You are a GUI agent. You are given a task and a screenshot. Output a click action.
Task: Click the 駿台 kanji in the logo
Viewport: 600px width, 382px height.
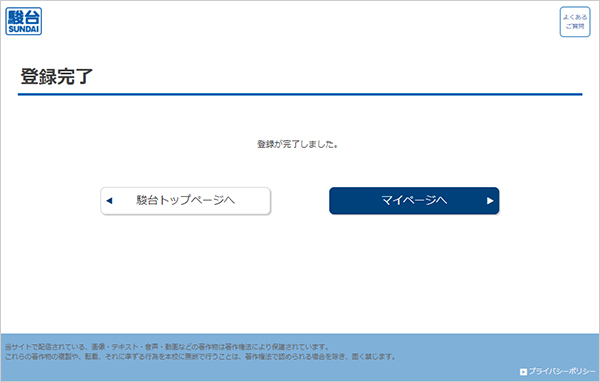tap(23, 17)
